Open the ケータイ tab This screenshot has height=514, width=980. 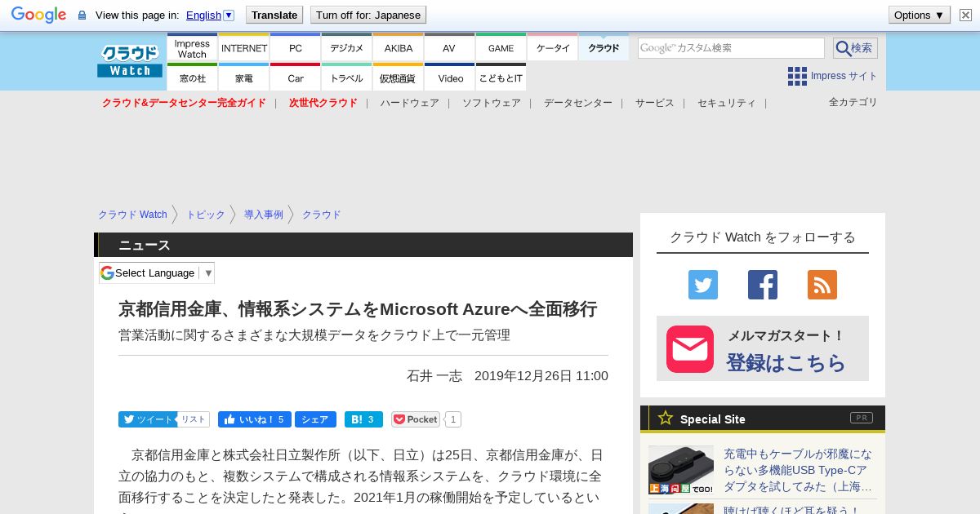(x=553, y=48)
